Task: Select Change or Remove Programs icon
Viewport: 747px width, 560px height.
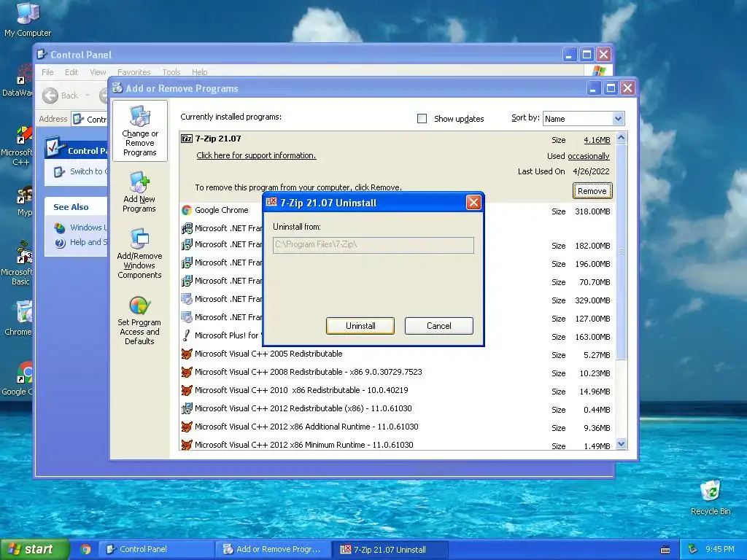Action: click(x=139, y=131)
